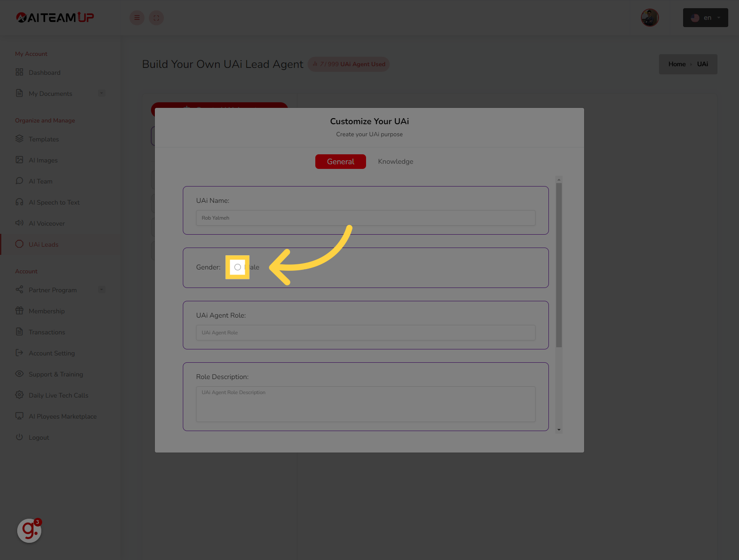Click the AITEAMUP logo
This screenshot has width=739, height=560.
click(x=55, y=17)
